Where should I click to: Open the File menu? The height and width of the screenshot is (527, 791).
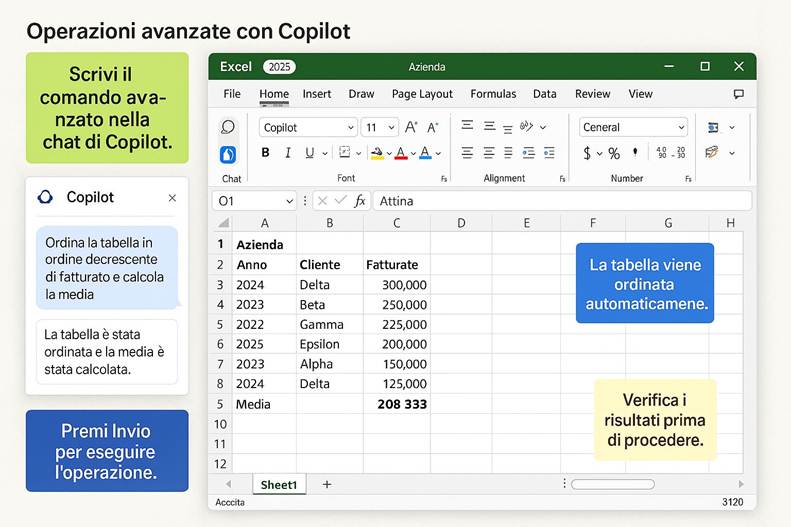click(232, 94)
